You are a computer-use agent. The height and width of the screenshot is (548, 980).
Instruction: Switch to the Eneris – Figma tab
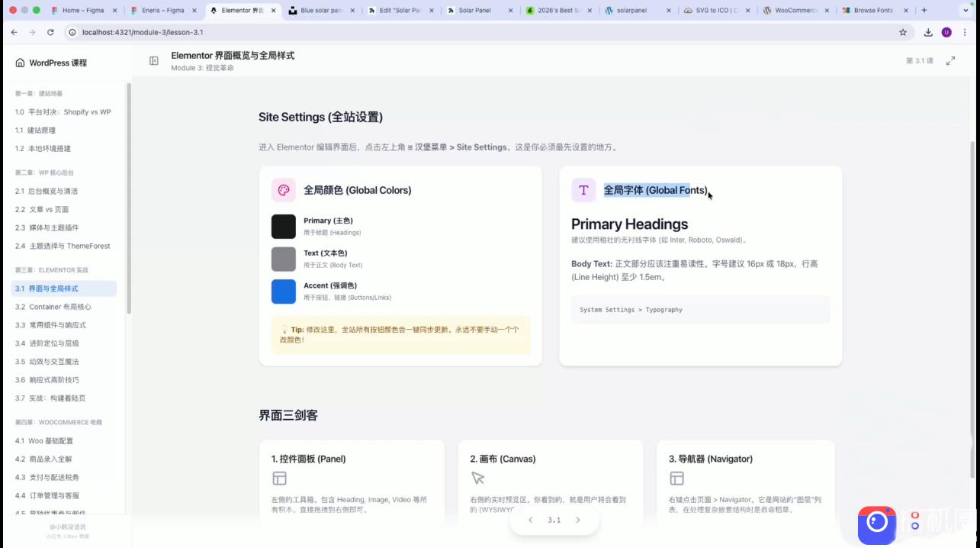165,11
